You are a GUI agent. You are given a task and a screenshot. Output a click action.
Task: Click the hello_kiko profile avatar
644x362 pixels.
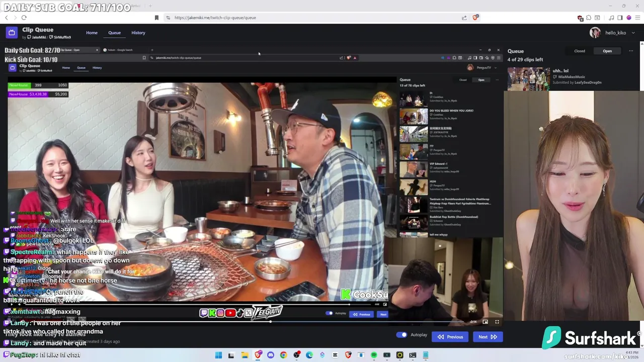pyautogui.click(x=595, y=33)
